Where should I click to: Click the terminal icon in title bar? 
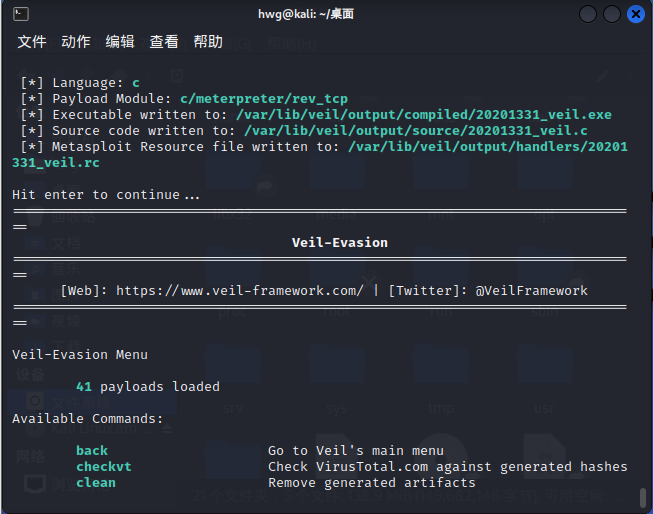21,14
